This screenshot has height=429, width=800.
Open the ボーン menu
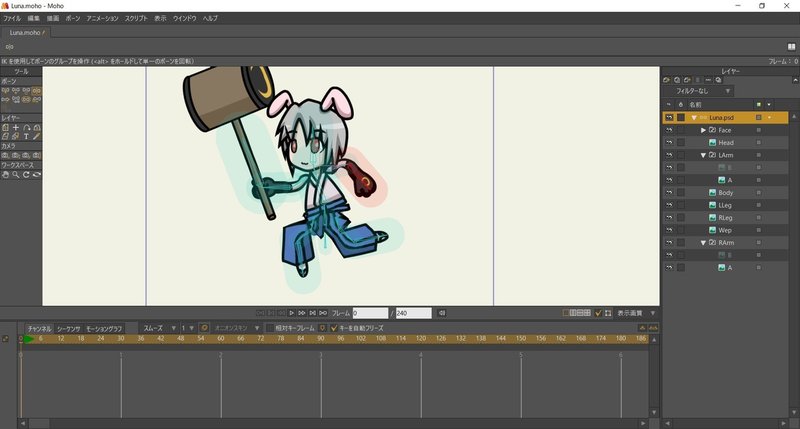(72, 18)
